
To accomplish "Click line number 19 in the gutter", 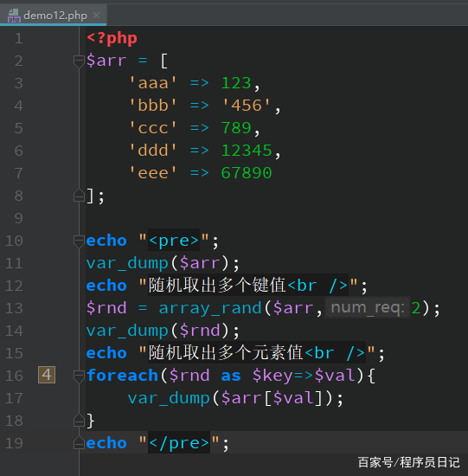I will [14, 443].
